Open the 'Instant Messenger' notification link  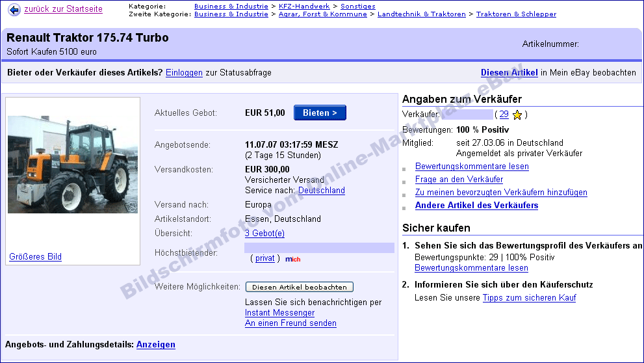(279, 312)
